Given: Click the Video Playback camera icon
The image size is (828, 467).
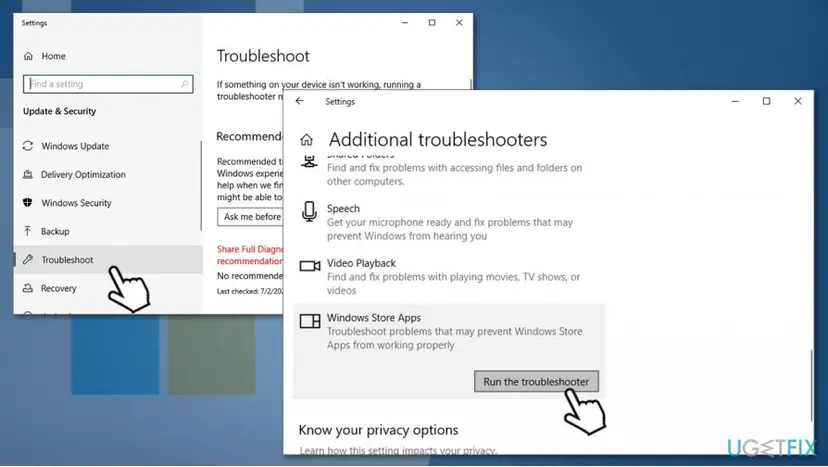Looking at the screenshot, I should pos(310,266).
